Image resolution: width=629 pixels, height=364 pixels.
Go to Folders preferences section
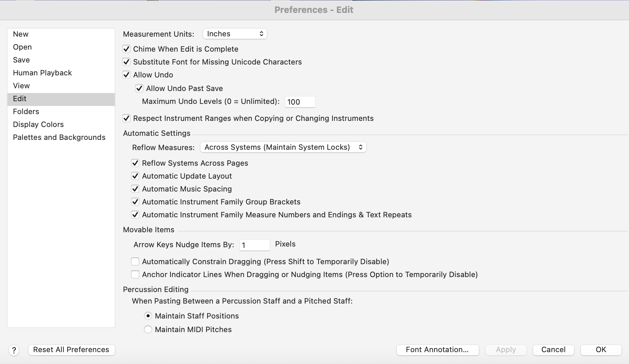tap(26, 112)
